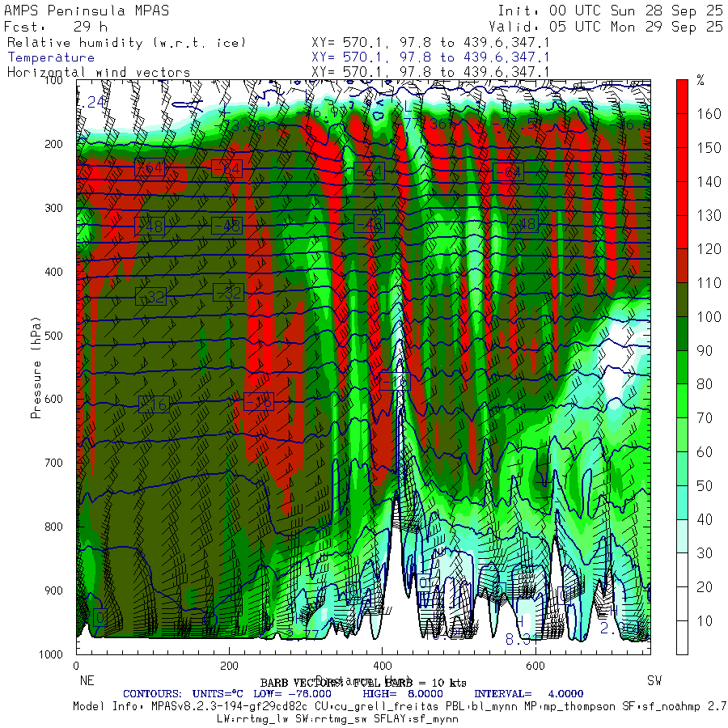Select the pale cyan 30–40% colorbar segment

pyautogui.click(x=682, y=536)
